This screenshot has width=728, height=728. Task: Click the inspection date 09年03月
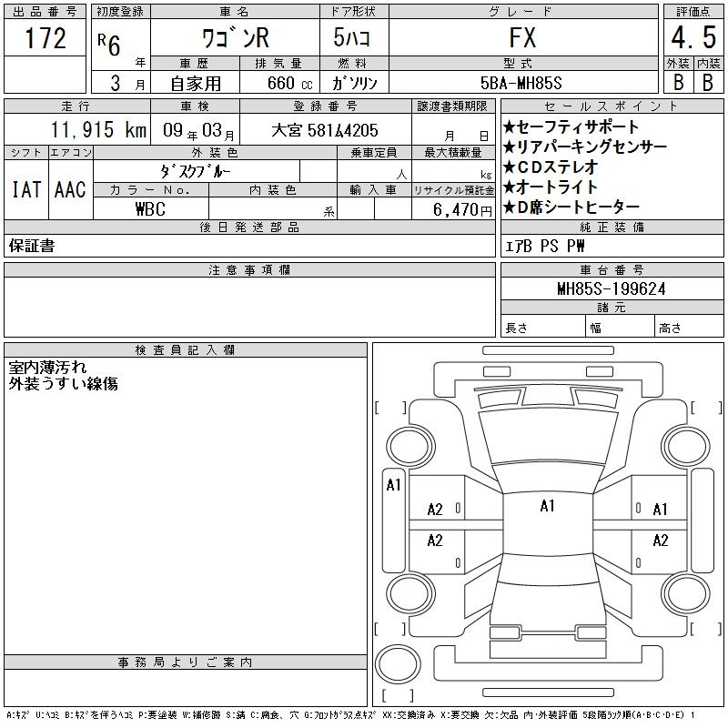click(x=198, y=131)
